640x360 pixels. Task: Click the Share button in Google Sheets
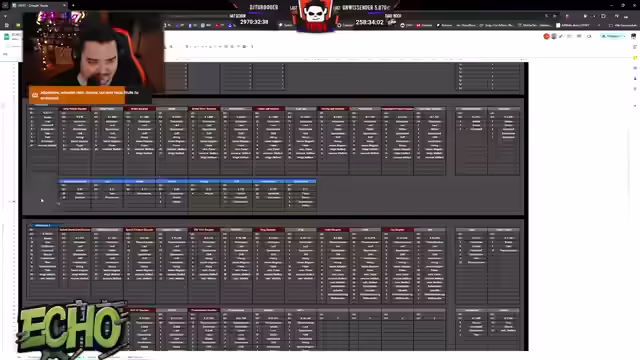pyautogui.click(x=610, y=36)
